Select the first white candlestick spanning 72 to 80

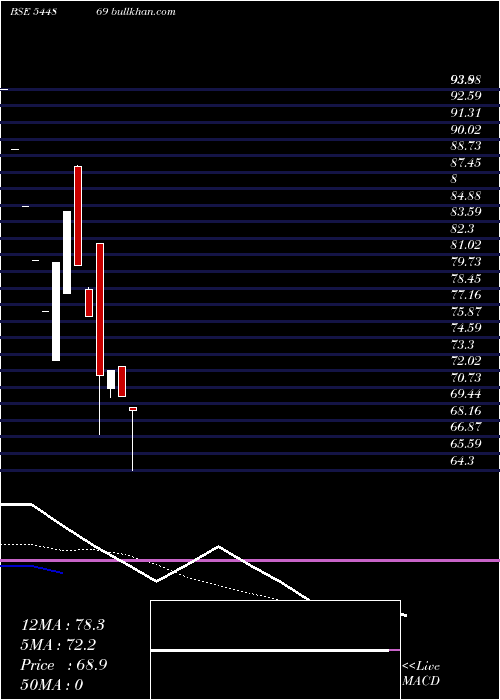coord(56,311)
